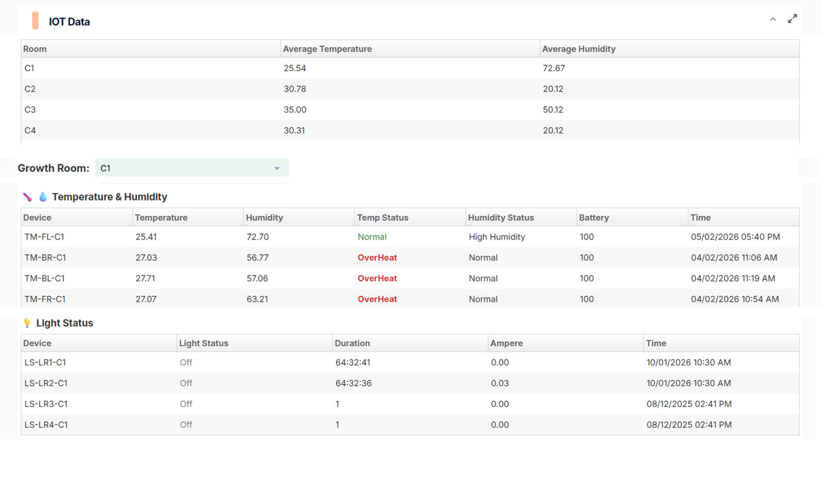Viewport: 822px width, 504px height.
Task: Click average temperature value 35.00
Action: 295,110
